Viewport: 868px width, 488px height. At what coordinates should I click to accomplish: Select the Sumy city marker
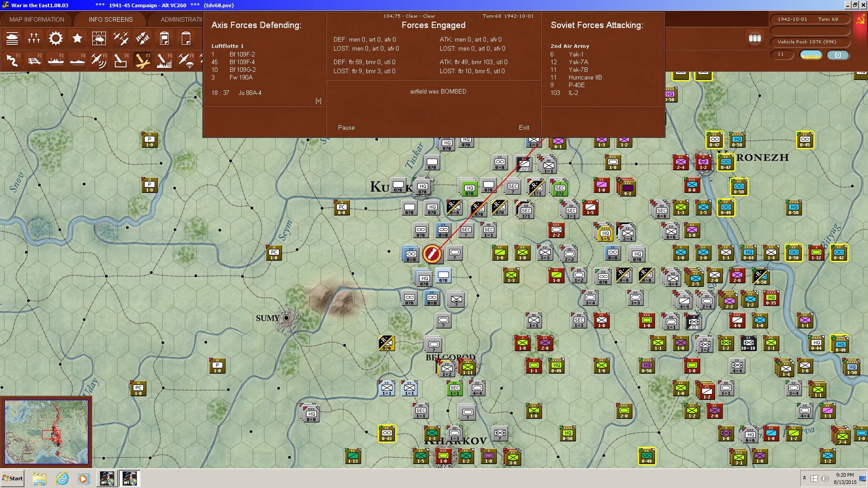[286, 318]
